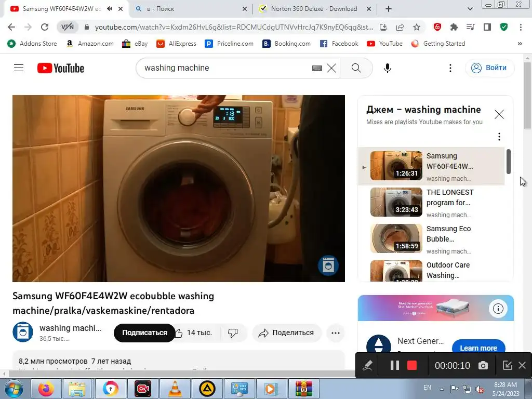Subscribe with the Подписаться button

[144, 333]
